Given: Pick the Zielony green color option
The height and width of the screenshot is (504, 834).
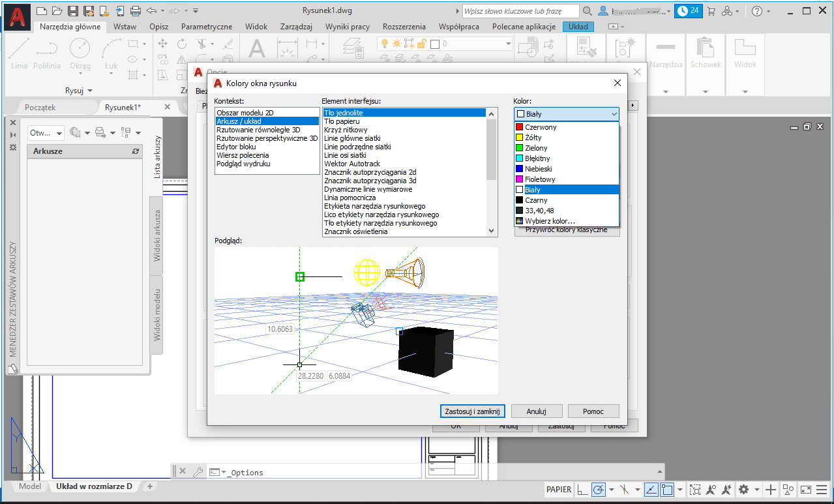Looking at the screenshot, I should coord(566,148).
